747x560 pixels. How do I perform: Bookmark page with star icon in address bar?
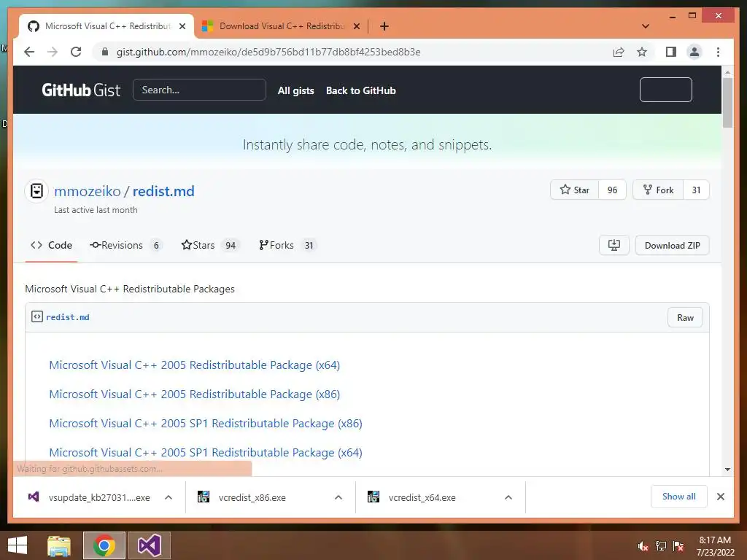(x=642, y=52)
